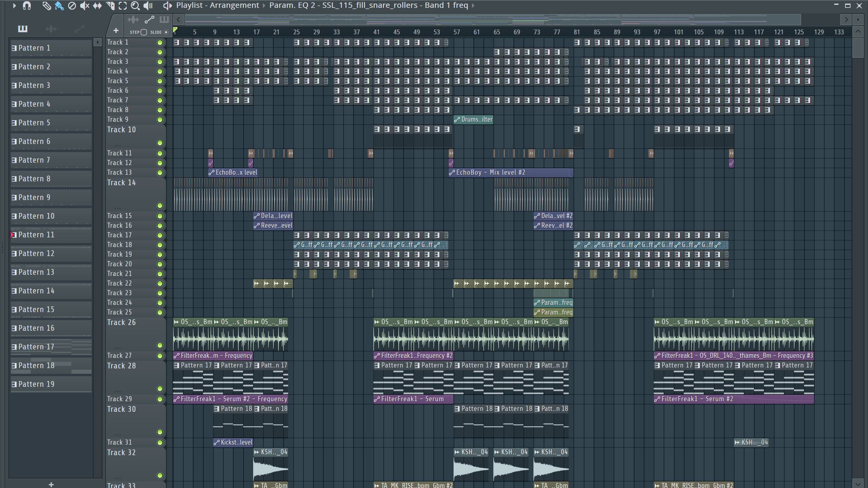The height and width of the screenshot is (488, 868).
Task: Open Param. EQ 2 clip breadcrumb menu
Action: (369, 5)
